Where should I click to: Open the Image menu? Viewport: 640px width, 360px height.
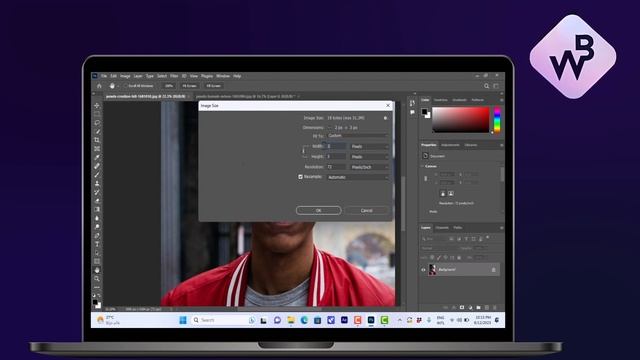125,76
